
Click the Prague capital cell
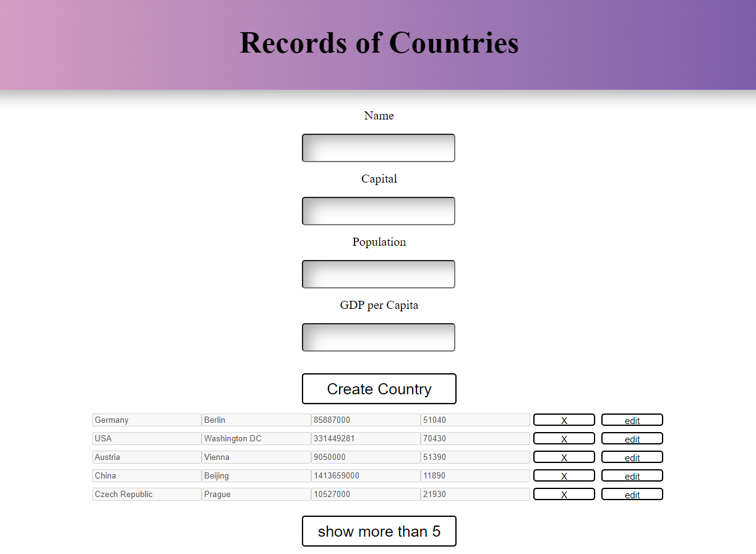tap(256, 494)
